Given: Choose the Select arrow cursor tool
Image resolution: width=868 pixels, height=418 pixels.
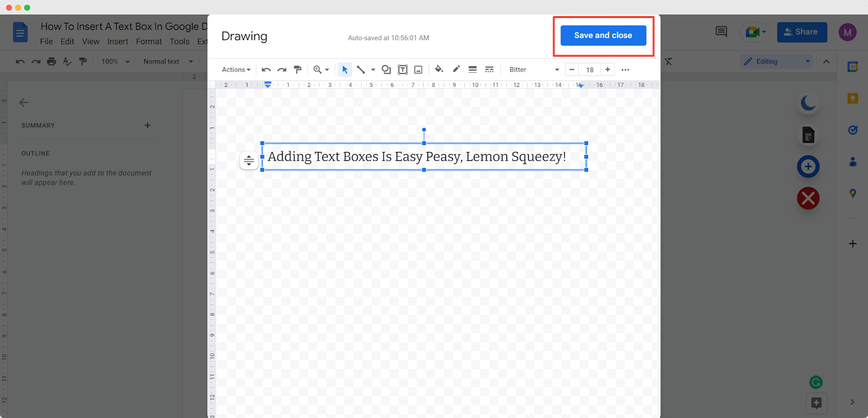Looking at the screenshot, I should [x=344, y=69].
